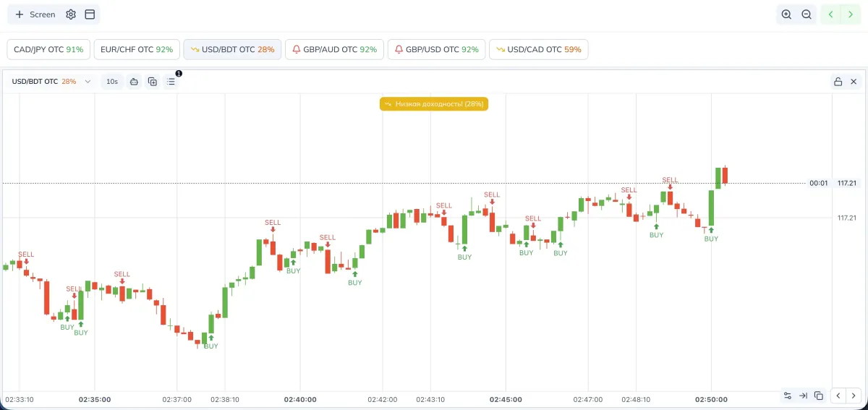The height and width of the screenshot is (410, 868).
Task: Open chart settings sliders icon at bottom right
Action: point(787,396)
